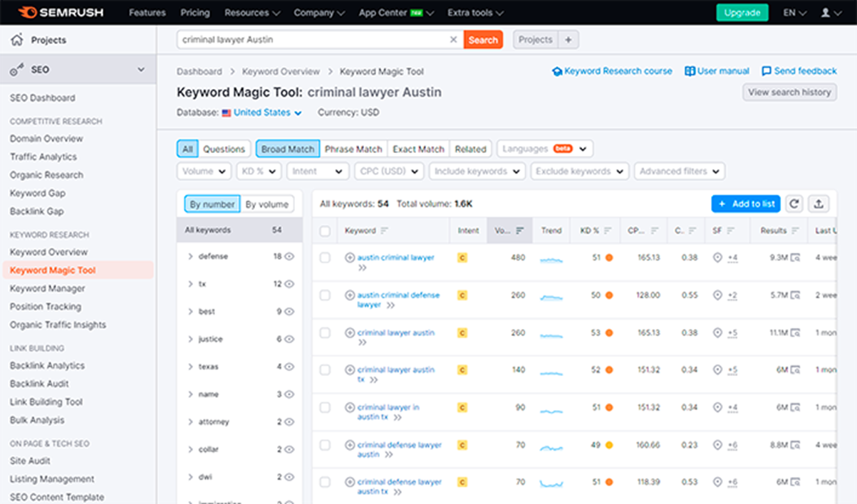Click the Volume column sort icon

pos(520,231)
